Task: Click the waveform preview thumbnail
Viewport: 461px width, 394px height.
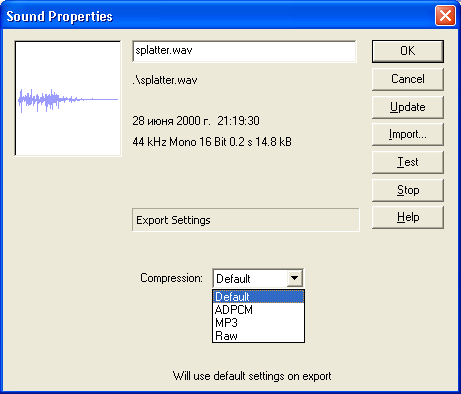Action: click(68, 98)
